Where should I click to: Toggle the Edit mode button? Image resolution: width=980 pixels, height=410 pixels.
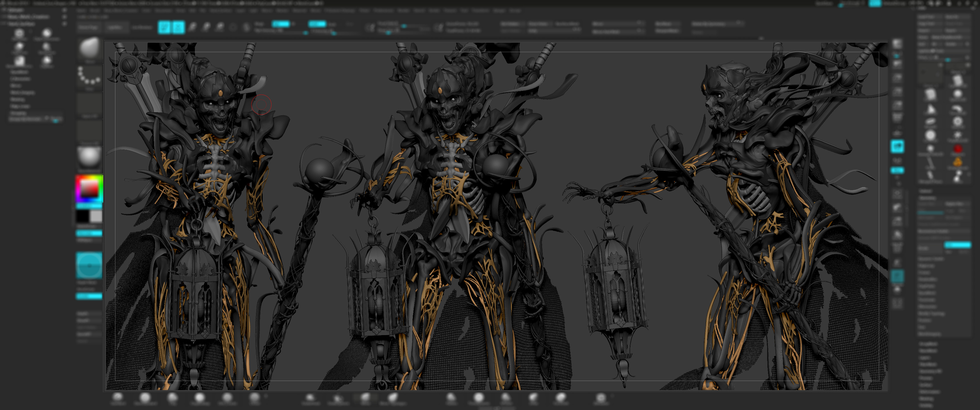[164, 27]
